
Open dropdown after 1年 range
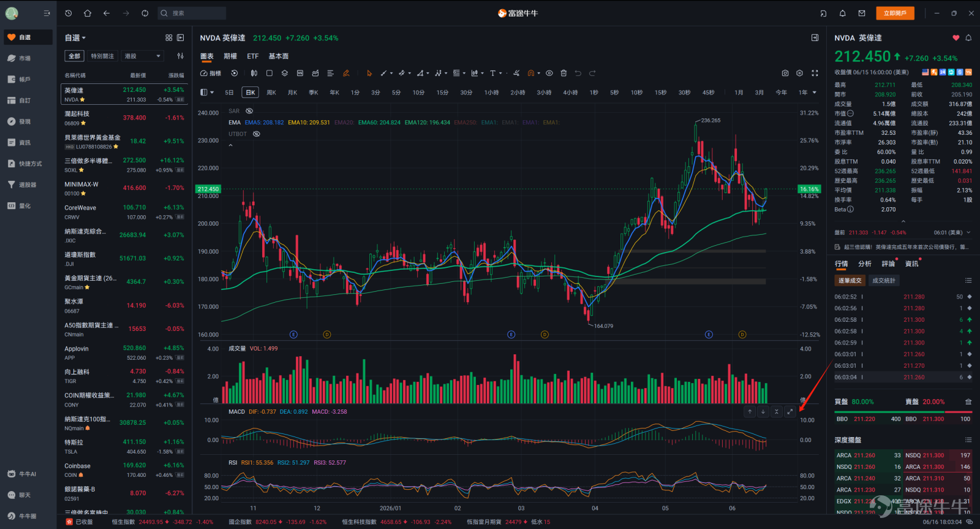pyautogui.click(x=815, y=93)
